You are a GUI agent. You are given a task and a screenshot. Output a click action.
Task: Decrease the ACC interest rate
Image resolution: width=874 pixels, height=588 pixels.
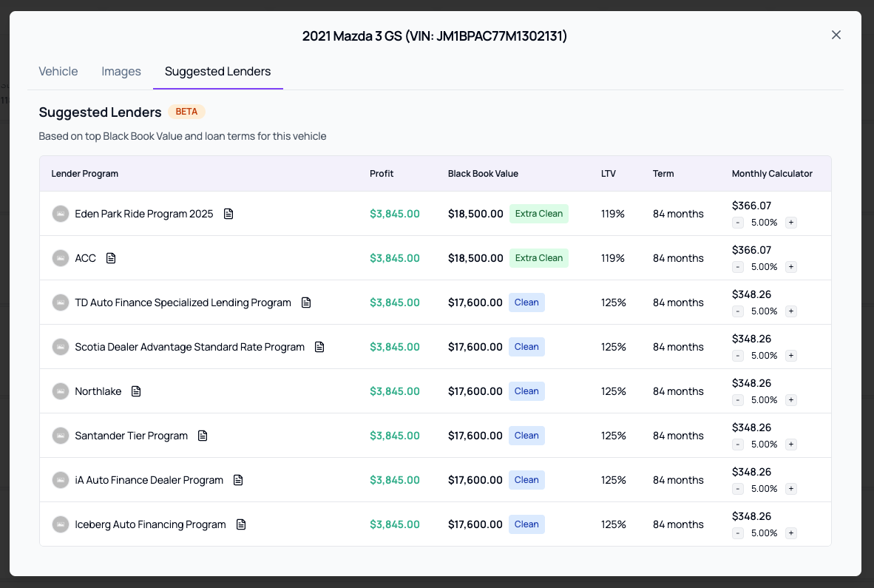click(738, 267)
